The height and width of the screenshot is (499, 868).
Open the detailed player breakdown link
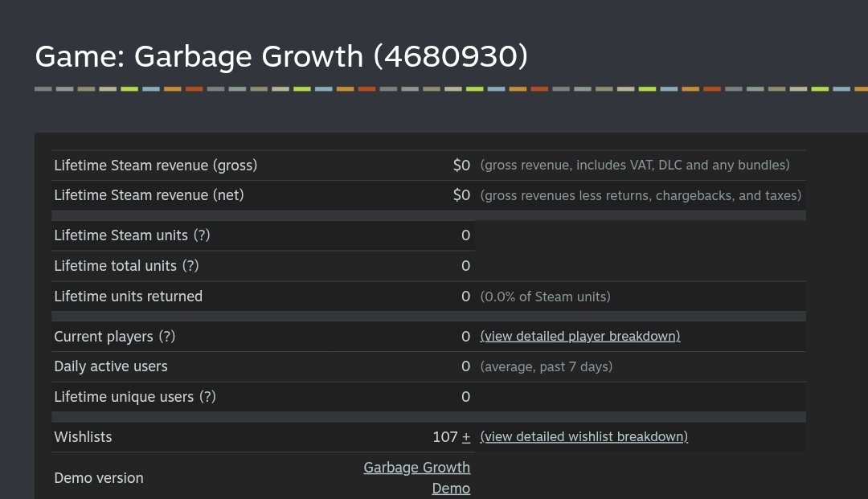point(580,337)
